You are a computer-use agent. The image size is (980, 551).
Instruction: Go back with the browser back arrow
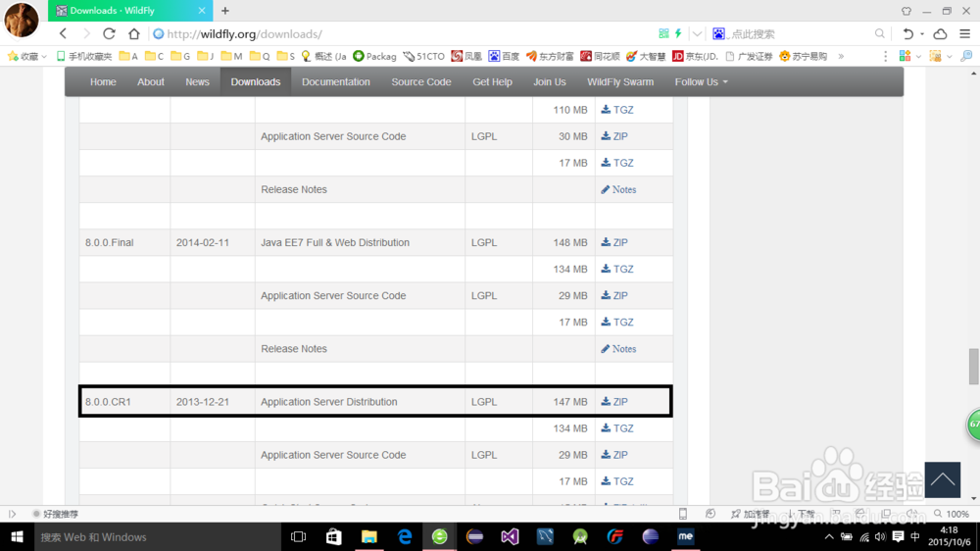point(63,33)
